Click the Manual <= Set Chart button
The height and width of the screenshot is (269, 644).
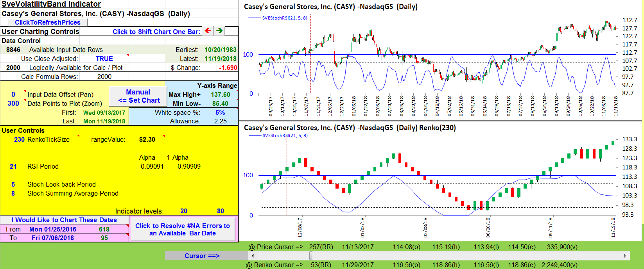pyautogui.click(x=138, y=96)
